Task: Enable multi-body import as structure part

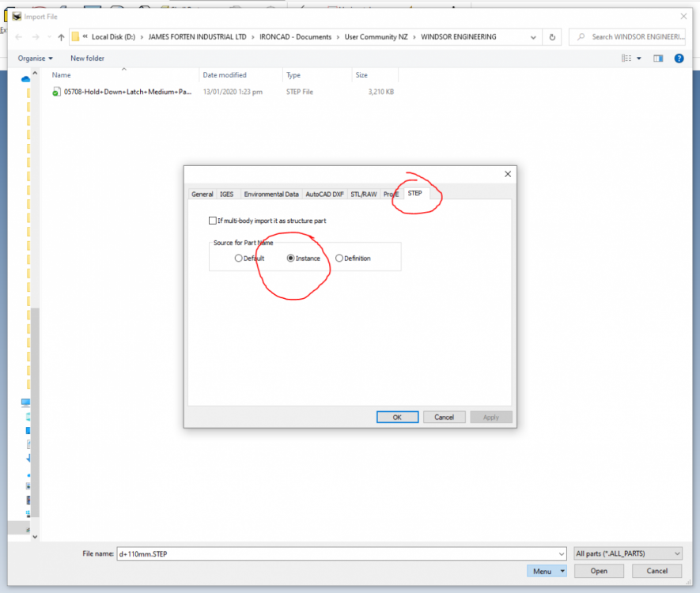Action: click(x=213, y=221)
